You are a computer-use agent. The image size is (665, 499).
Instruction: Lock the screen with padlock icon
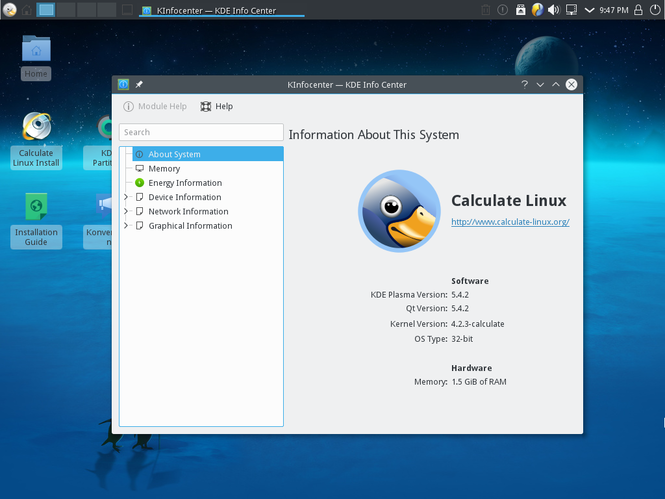[x=638, y=10]
